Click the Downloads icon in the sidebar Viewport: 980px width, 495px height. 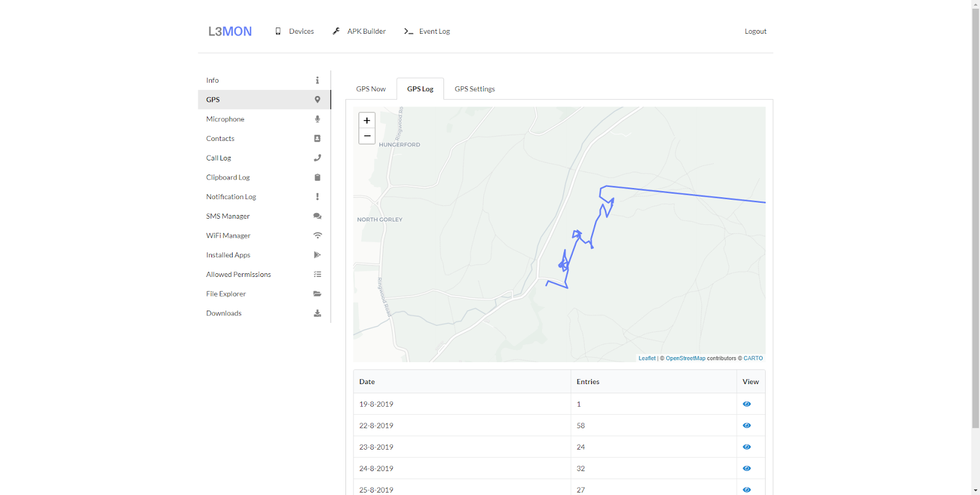pos(317,313)
